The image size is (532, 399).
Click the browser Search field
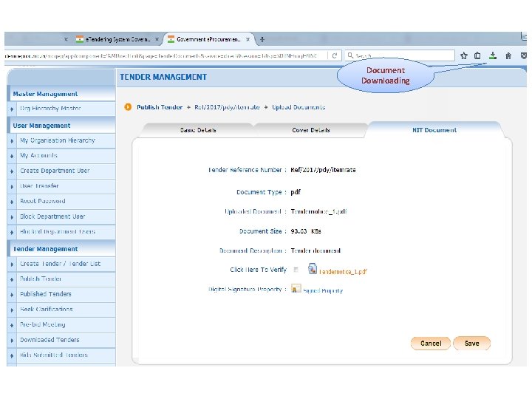(400, 55)
